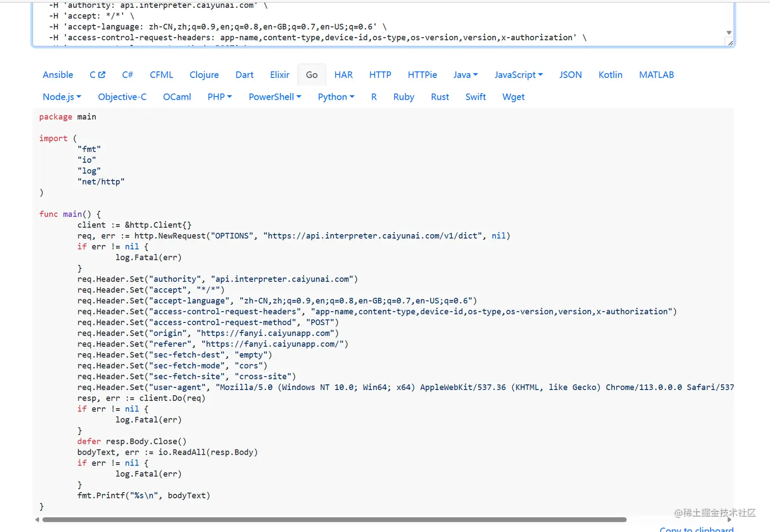Expand the Java language dropdown
The height and width of the screenshot is (532, 770).
click(465, 75)
